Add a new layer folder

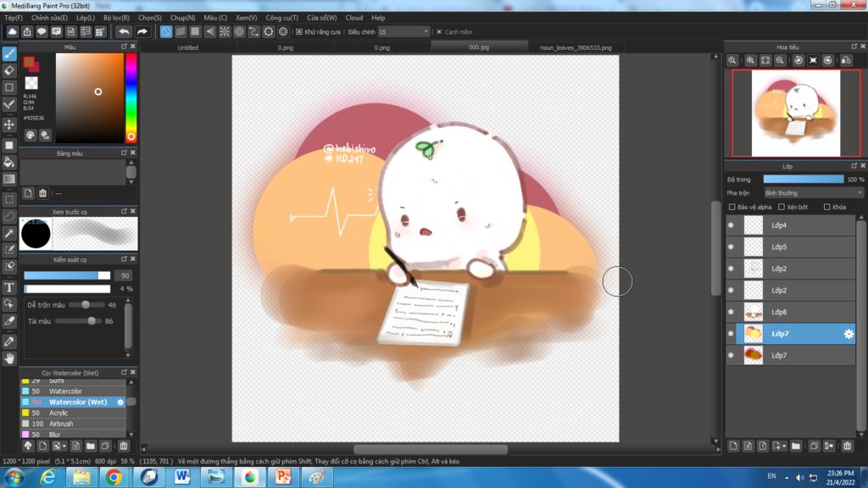tap(795, 446)
